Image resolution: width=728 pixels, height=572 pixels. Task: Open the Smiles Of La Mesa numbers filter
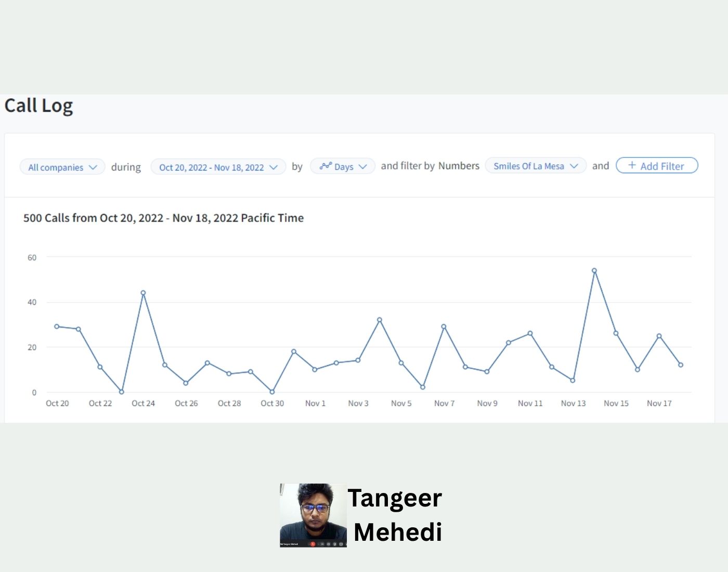(535, 166)
